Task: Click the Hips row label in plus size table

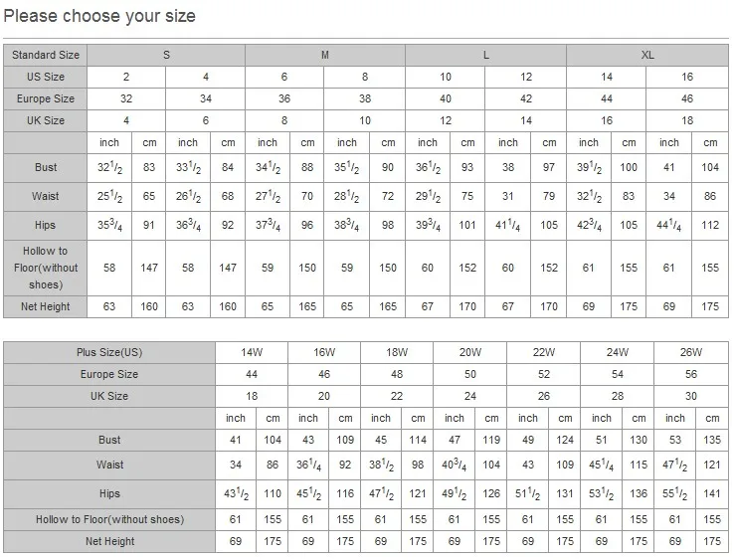Action: click(x=110, y=493)
